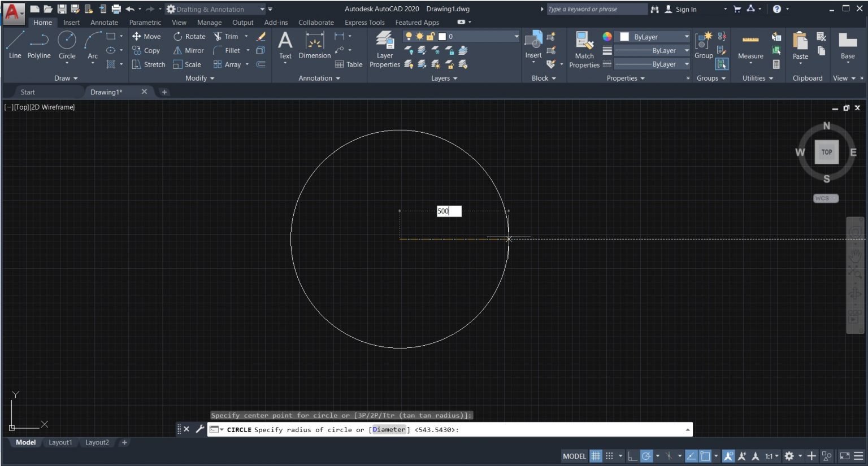868x466 pixels.
Task: Expand the Draw panel
Action: [66, 78]
